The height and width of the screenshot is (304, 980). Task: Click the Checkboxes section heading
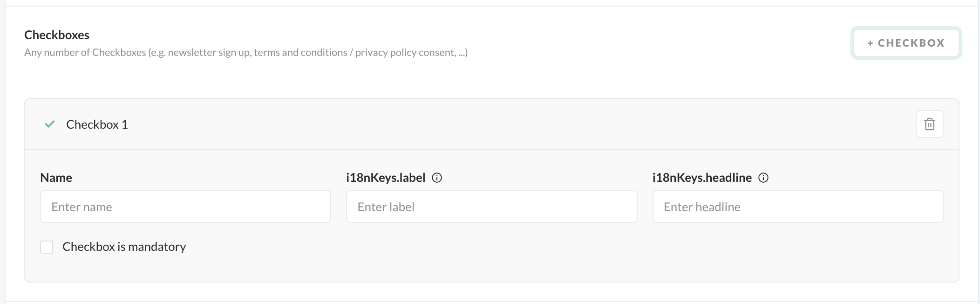coord(57,35)
